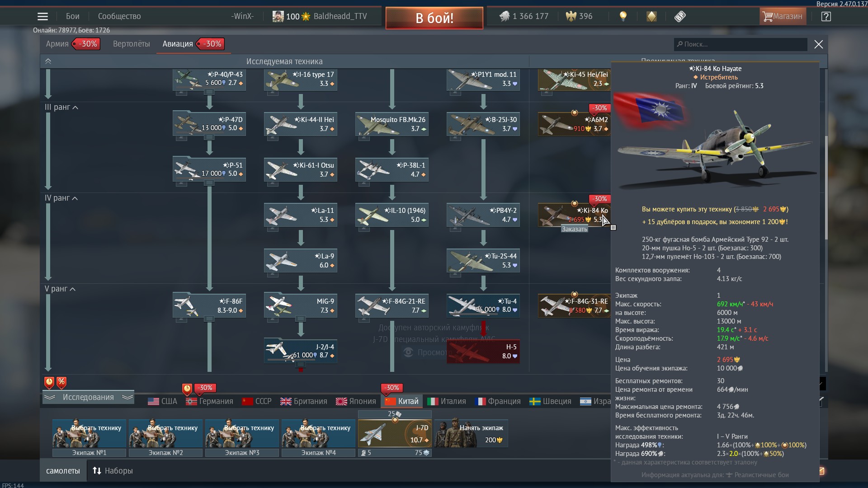Collapse the V ранг section
Image resolution: width=868 pixels, height=488 pixels.
[x=60, y=289]
